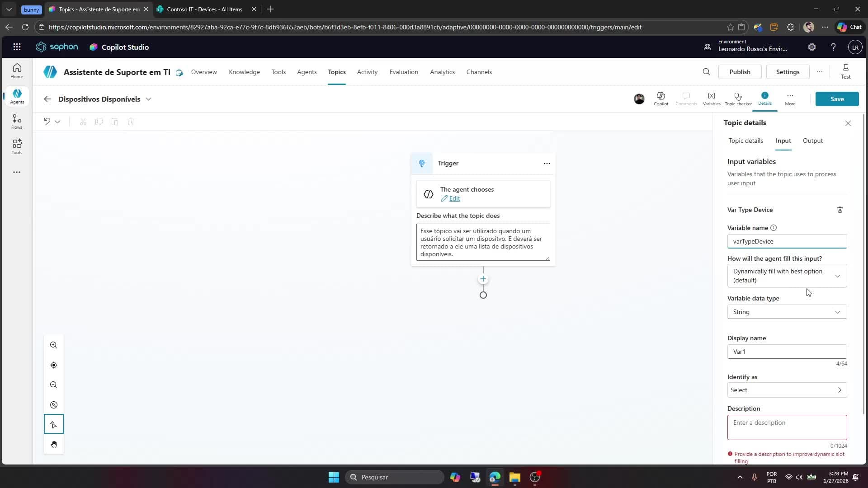The height and width of the screenshot is (488, 868).
Task: Switch to the Analytics tab
Action: pyautogui.click(x=442, y=72)
